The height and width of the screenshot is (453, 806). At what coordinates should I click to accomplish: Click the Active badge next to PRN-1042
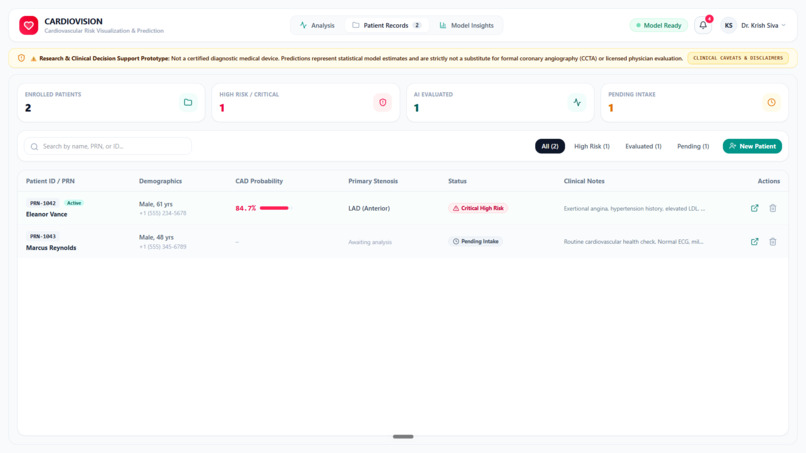pyautogui.click(x=74, y=203)
